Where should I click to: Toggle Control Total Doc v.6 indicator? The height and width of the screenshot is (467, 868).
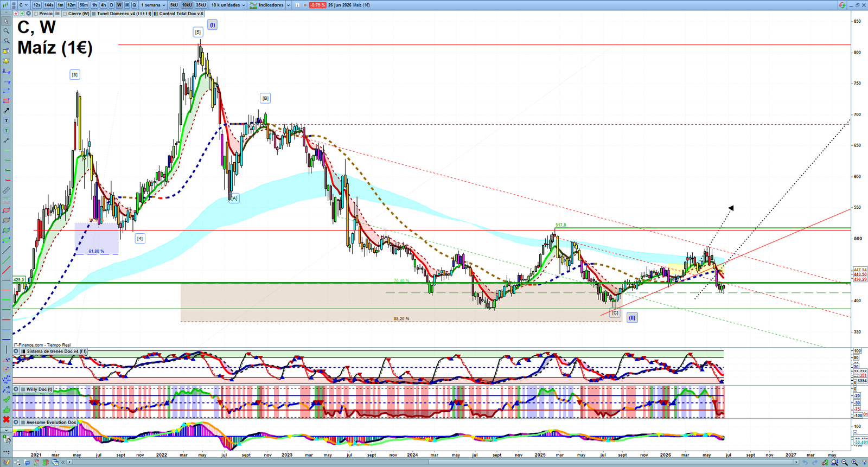[x=155, y=14]
